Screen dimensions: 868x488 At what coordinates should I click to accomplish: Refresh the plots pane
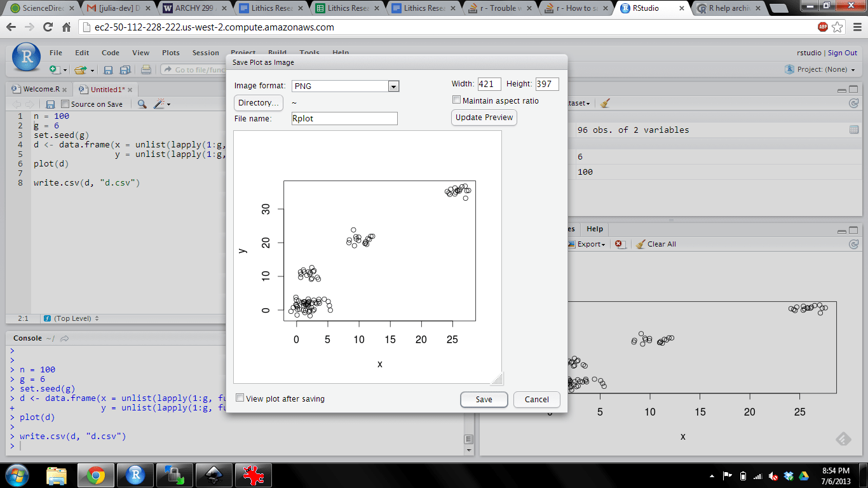point(854,244)
